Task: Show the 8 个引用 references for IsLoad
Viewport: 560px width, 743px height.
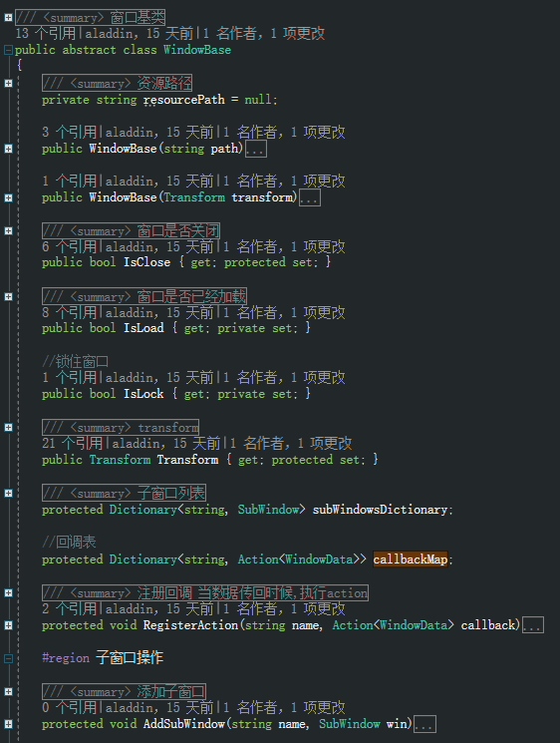Action: coord(69,313)
